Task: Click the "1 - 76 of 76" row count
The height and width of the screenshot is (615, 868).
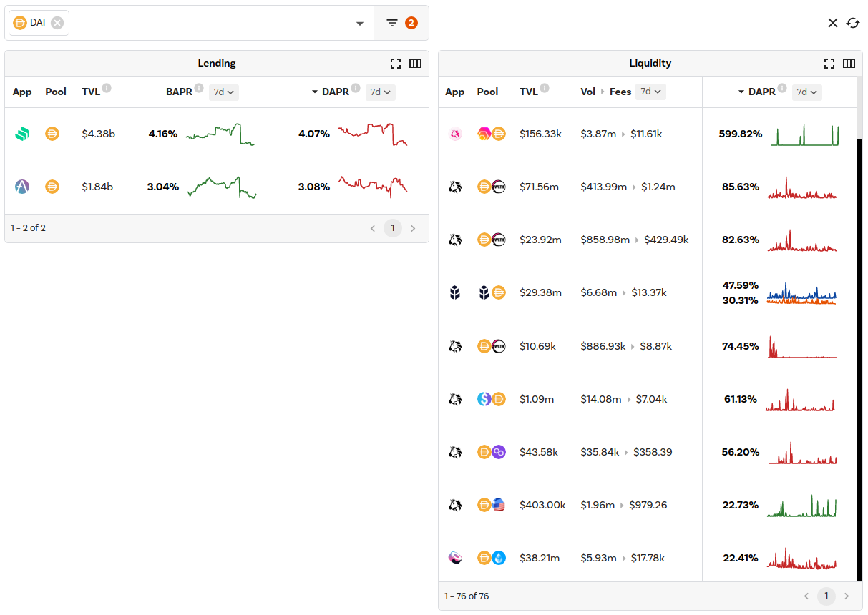Action: click(x=467, y=596)
